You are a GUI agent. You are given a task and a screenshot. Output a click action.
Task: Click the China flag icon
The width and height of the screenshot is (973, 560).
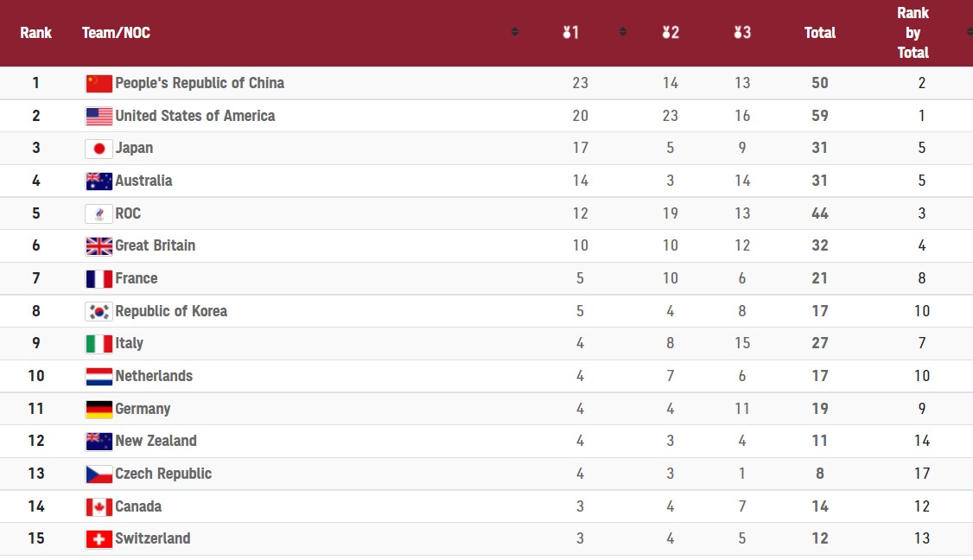[x=99, y=83]
